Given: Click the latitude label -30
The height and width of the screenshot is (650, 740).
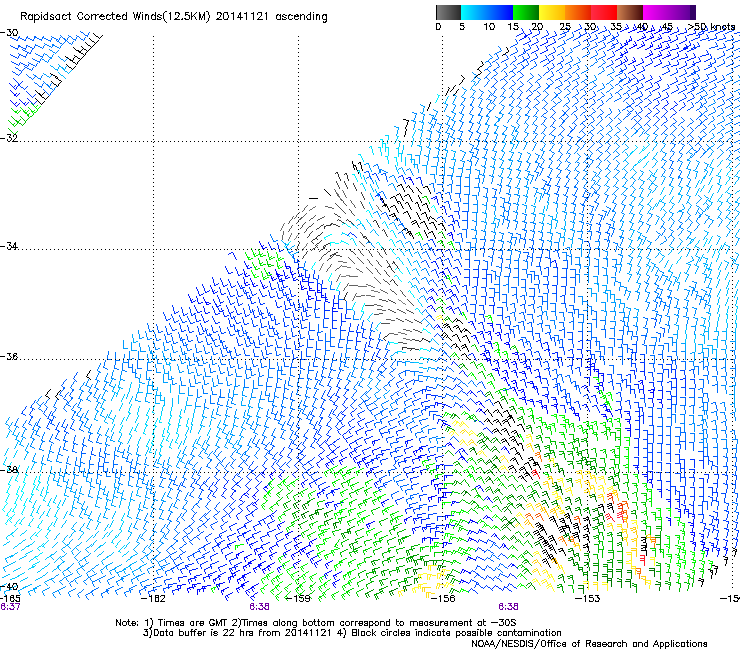Looking at the screenshot, I should (9, 33).
